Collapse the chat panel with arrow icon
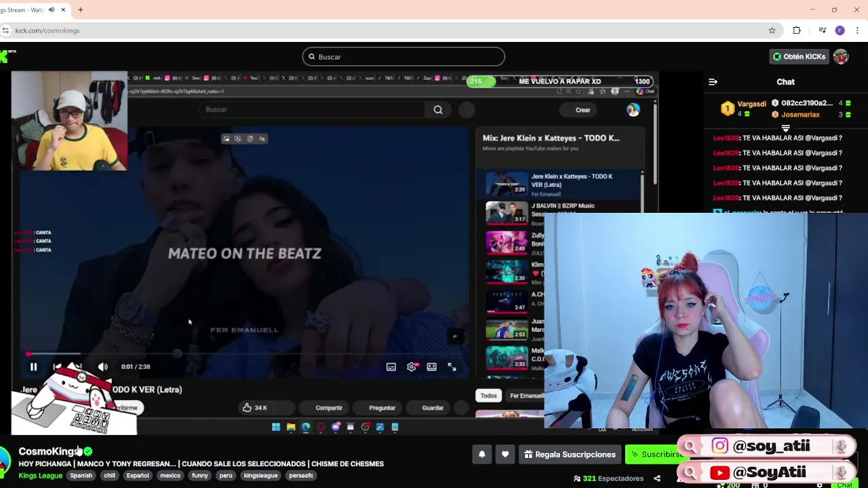The height and width of the screenshot is (488, 868). [x=713, y=82]
